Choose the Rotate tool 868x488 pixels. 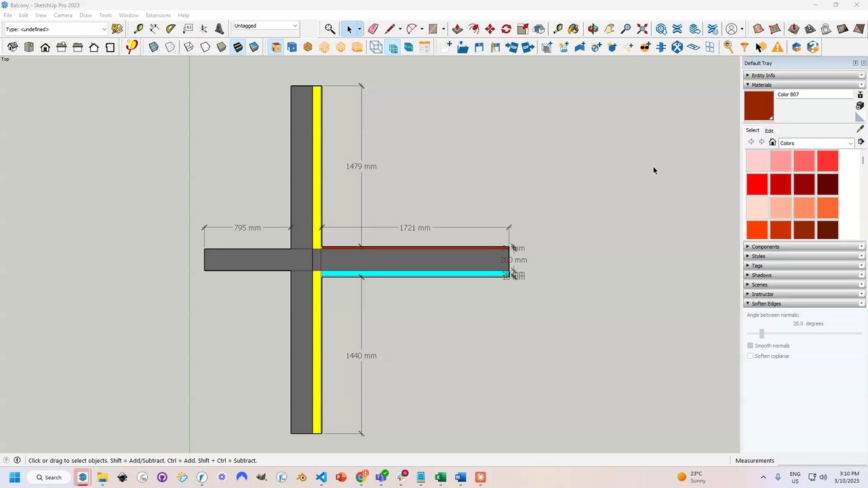click(506, 29)
